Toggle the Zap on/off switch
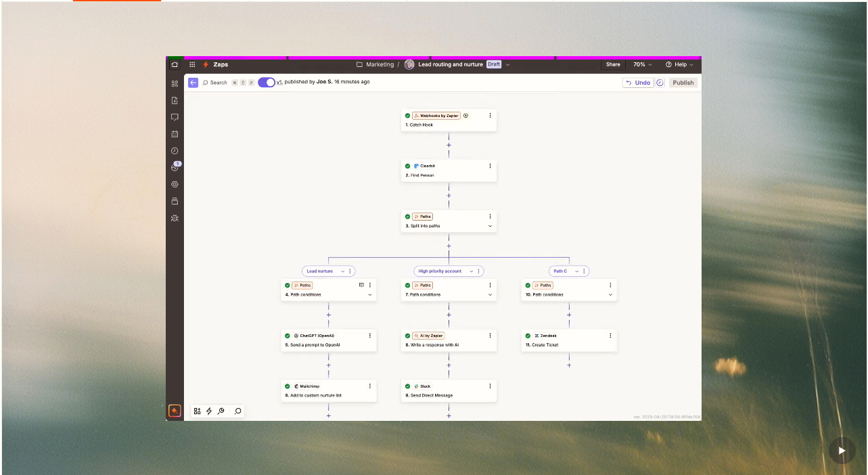Image resolution: width=868 pixels, height=475 pixels. pyautogui.click(x=267, y=83)
